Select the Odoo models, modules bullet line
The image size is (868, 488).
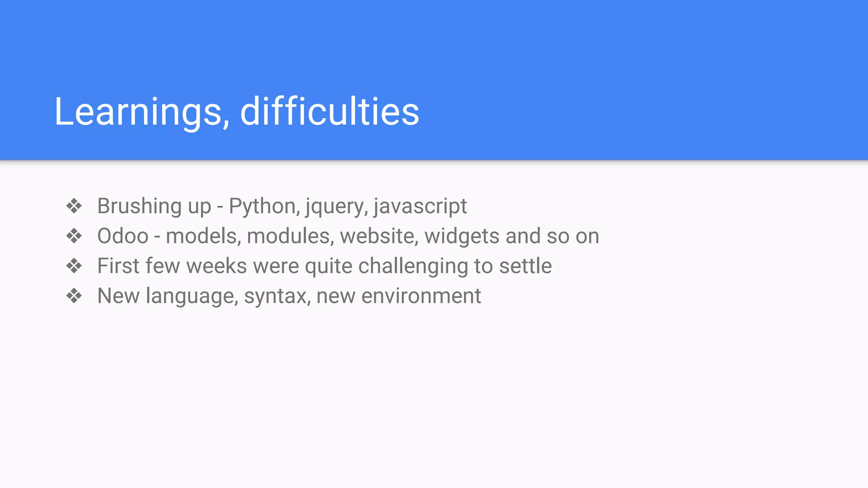(x=348, y=236)
